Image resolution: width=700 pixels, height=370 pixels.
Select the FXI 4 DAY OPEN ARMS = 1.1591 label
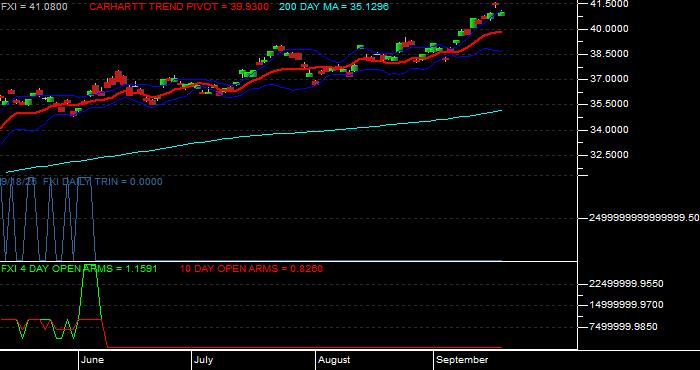tap(79, 269)
